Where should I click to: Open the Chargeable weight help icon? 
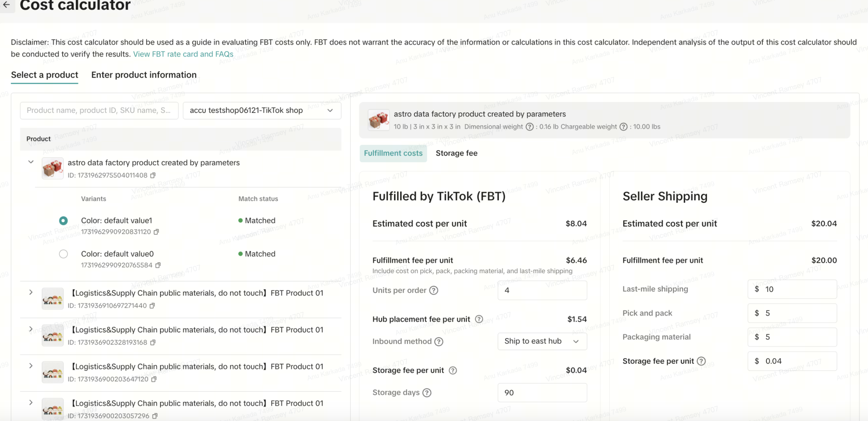623,127
